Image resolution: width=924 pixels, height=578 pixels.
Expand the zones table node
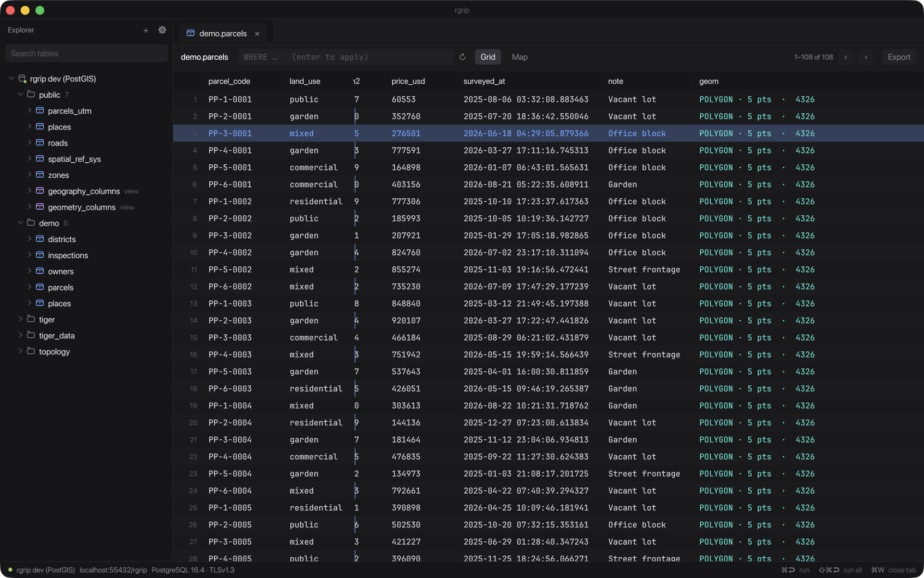(x=29, y=174)
